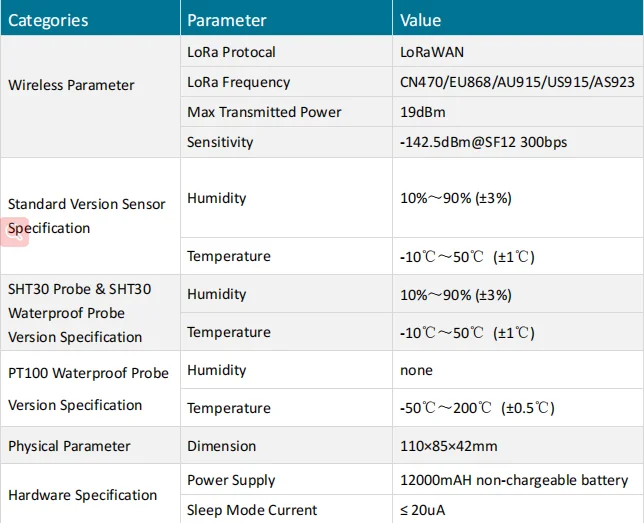644x523 pixels.
Task: Click the 110×85×42mm value cell
Action: click(x=448, y=446)
